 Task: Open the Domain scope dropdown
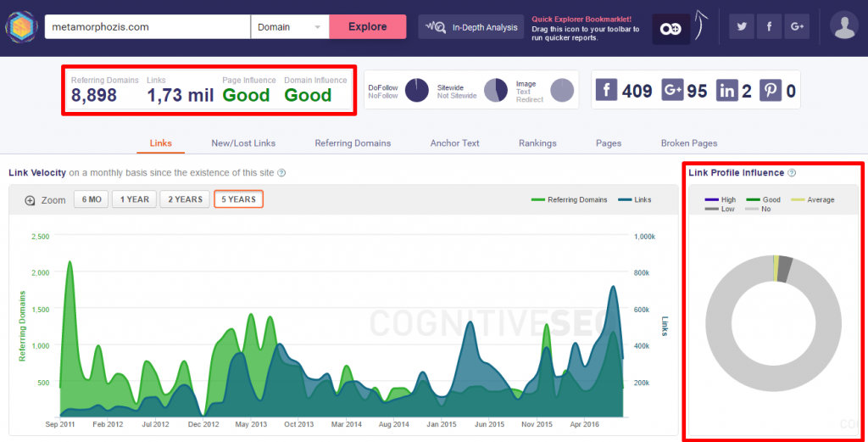(290, 26)
